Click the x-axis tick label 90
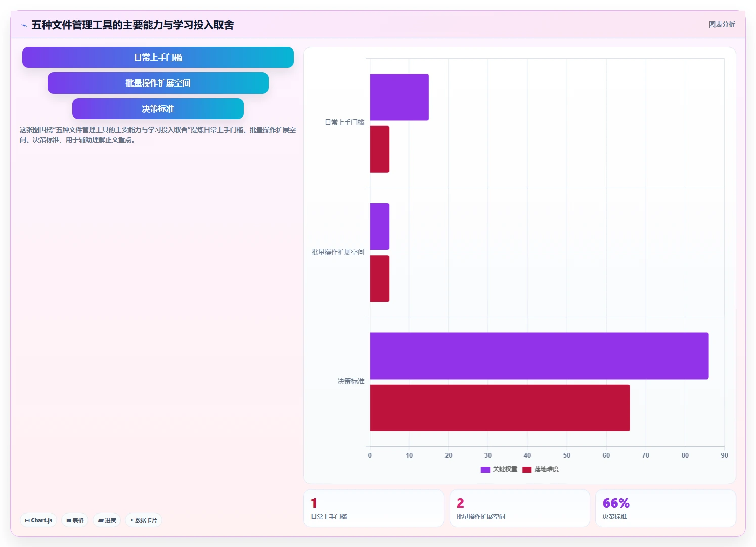This screenshot has height=547, width=756. pos(724,455)
